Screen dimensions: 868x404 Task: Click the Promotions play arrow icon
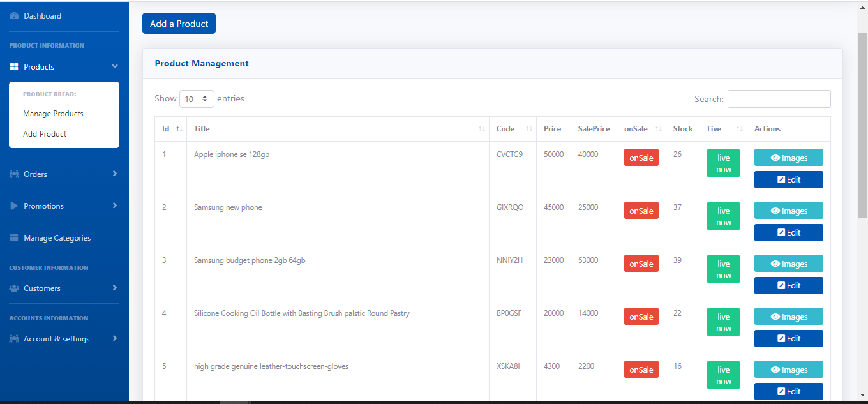tap(14, 206)
